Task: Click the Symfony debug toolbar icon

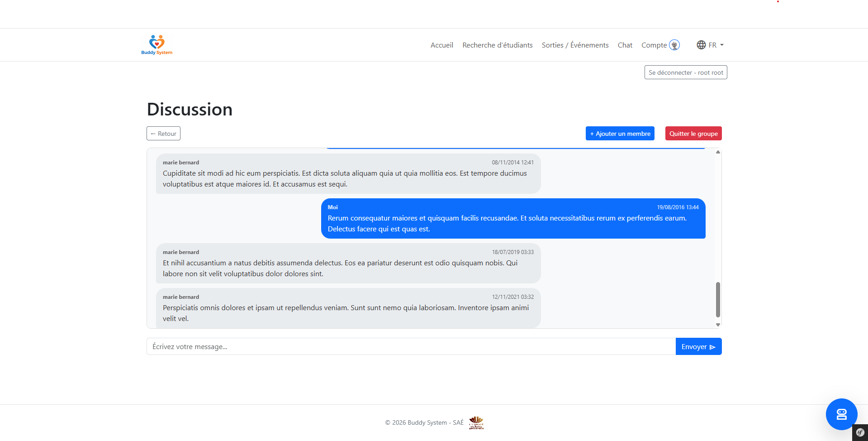Action: tap(860, 432)
